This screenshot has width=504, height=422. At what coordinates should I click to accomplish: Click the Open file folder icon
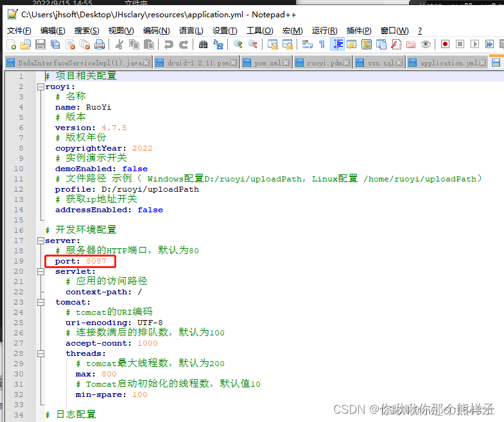pos(26,44)
